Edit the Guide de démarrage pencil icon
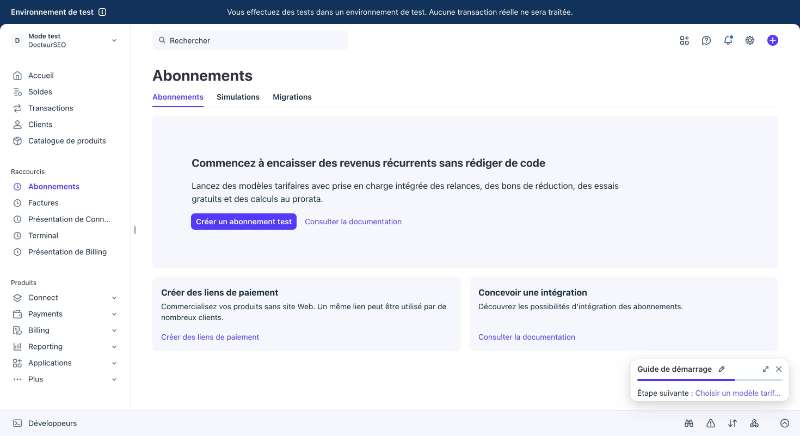This screenshot has height=436, width=800. click(x=721, y=369)
